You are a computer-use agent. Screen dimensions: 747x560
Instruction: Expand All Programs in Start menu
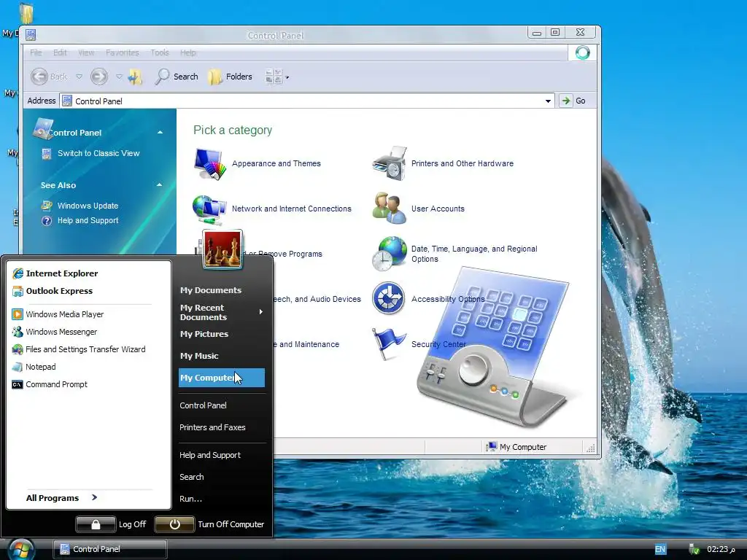pyautogui.click(x=62, y=498)
